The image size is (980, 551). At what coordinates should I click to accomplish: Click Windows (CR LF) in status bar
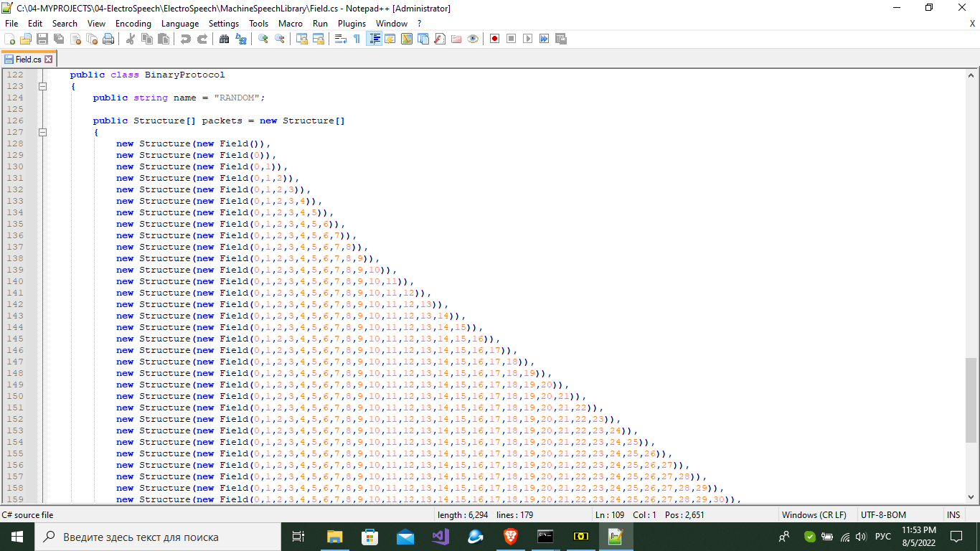(x=814, y=515)
